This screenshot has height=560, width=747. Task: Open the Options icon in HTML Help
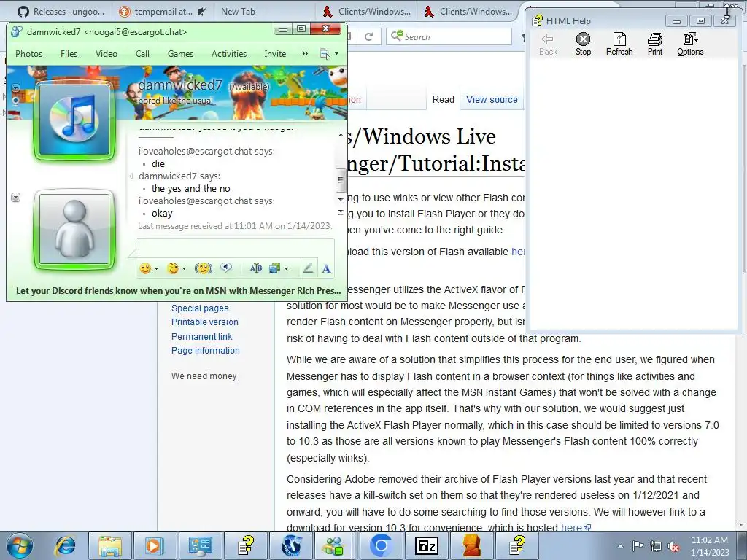tap(690, 44)
